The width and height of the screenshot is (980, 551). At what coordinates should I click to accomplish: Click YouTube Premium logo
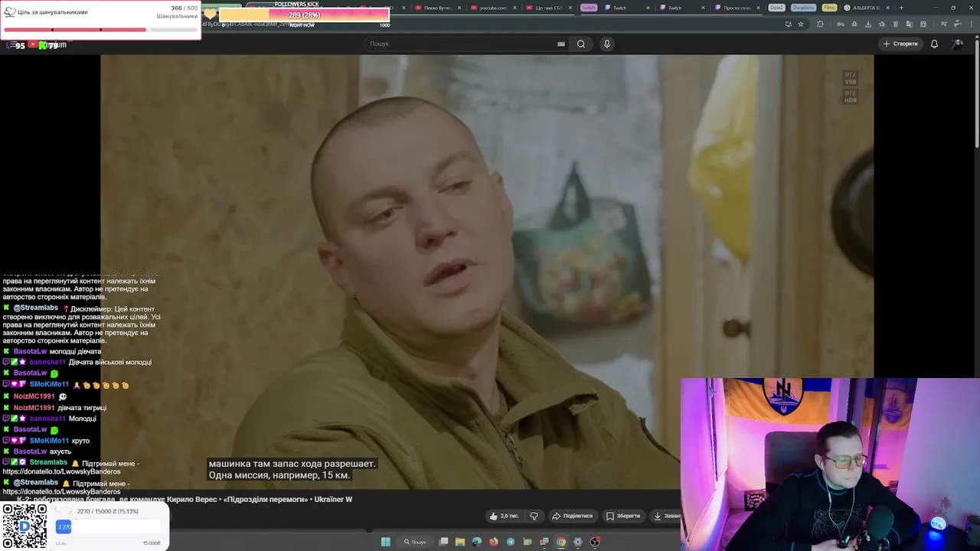point(47,45)
